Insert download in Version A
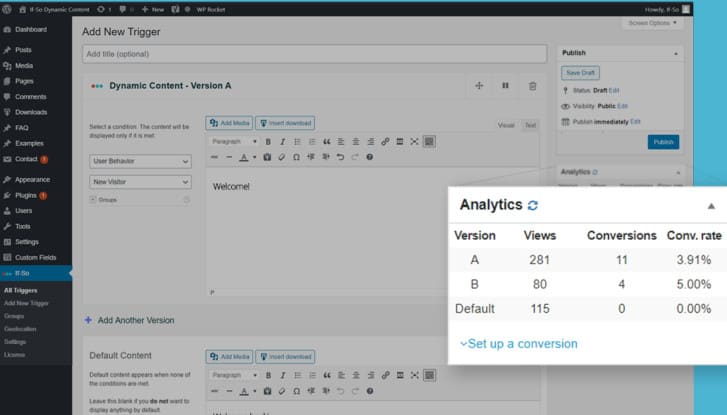This screenshot has width=727, height=415. point(285,123)
